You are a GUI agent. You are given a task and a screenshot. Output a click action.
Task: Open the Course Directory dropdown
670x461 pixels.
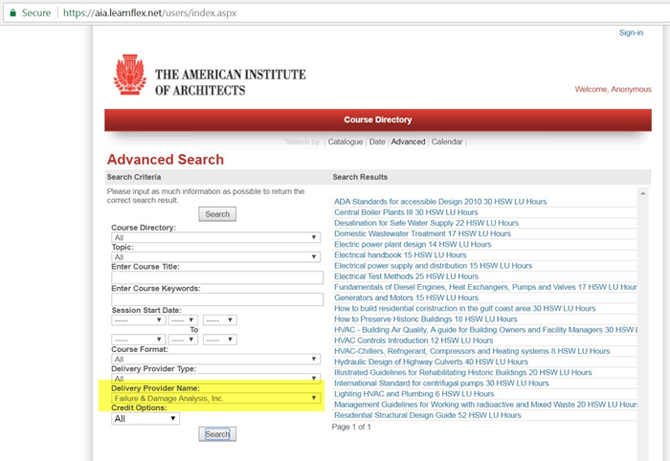[x=216, y=238]
